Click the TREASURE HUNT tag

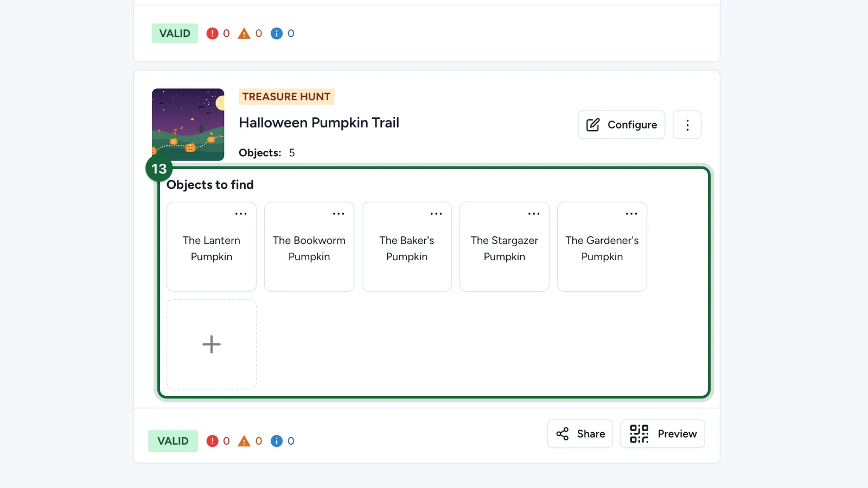tap(286, 97)
